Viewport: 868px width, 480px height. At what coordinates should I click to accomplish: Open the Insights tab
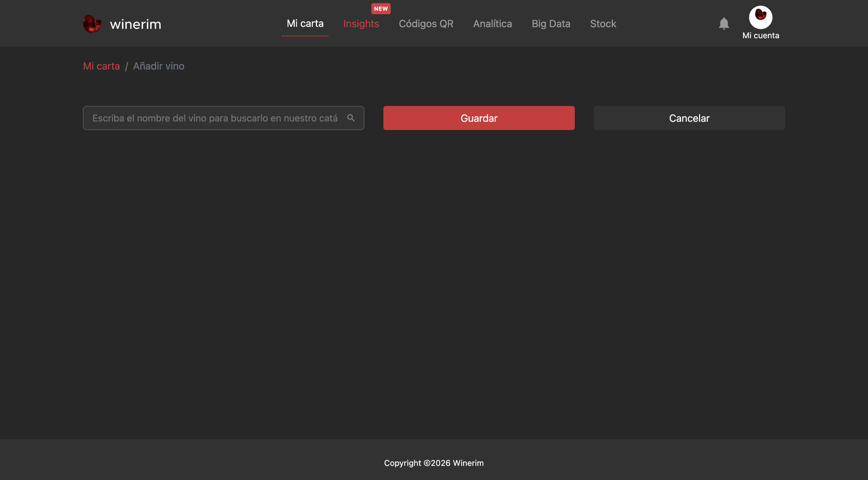(x=361, y=24)
